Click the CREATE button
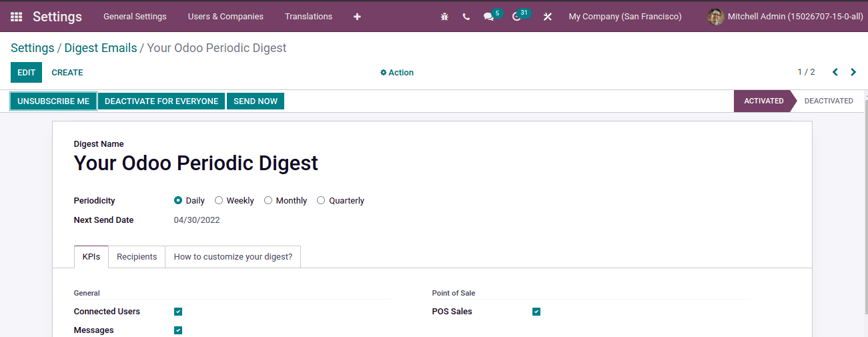The height and width of the screenshot is (337, 868). (x=67, y=73)
